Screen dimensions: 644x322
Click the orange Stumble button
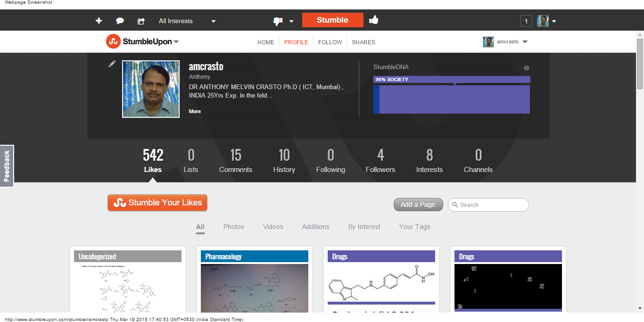pyautogui.click(x=333, y=20)
